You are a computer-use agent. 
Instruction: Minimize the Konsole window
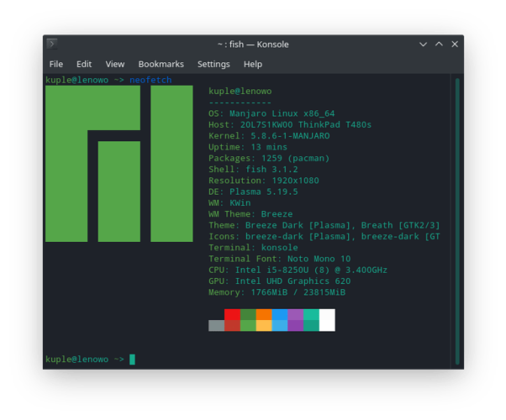click(x=423, y=45)
